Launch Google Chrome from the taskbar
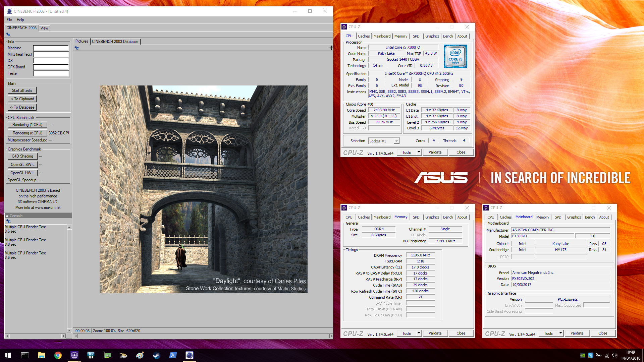Screen dimensions: 644x362 pos(58,355)
